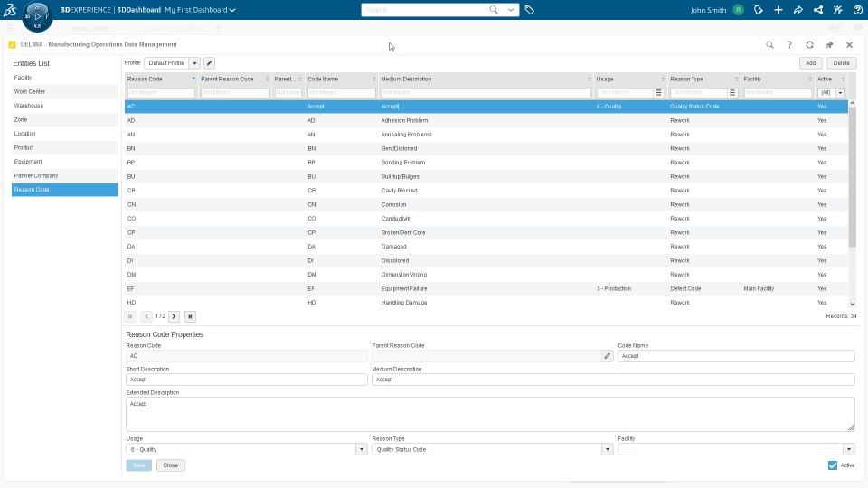Select the Handling Damage row
The image size is (868, 488).
coord(486,303)
